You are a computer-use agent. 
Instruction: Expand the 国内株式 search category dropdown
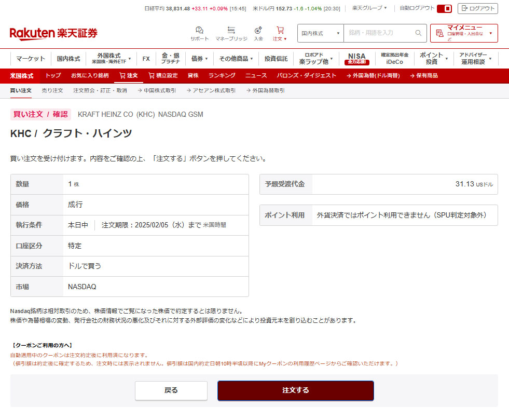pos(320,33)
